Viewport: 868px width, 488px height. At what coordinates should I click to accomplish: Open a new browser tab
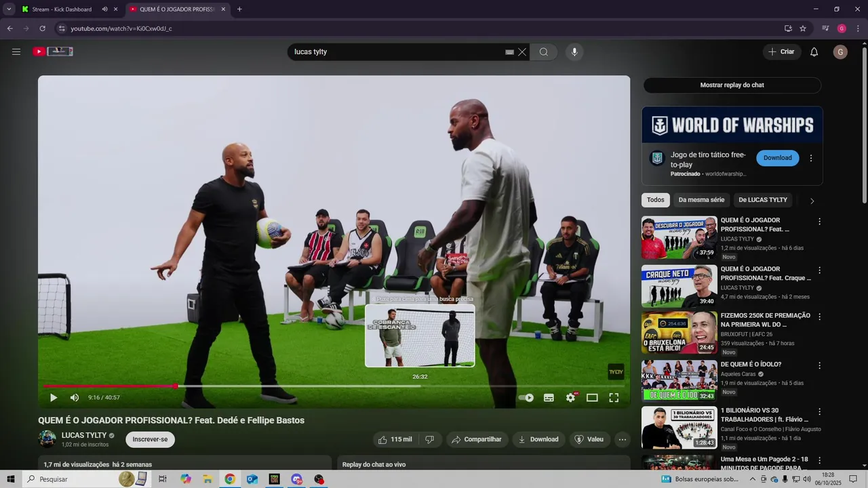click(239, 9)
